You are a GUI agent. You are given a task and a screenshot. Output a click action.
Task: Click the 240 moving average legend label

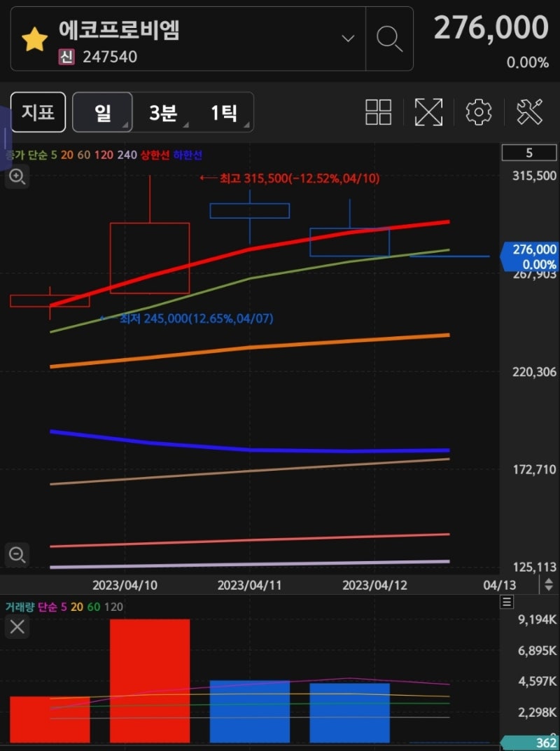[127, 156]
